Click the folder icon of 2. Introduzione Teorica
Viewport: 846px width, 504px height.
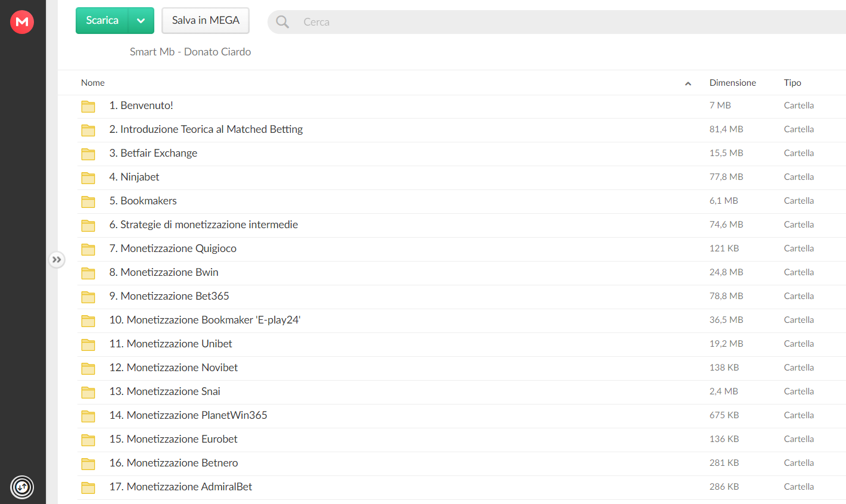[x=88, y=130]
